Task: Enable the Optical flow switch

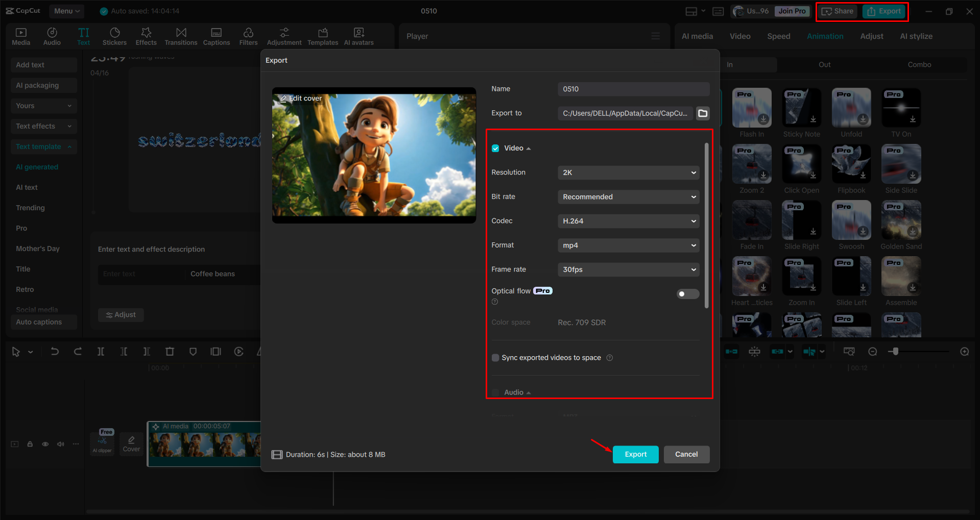Action: pos(687,294)
